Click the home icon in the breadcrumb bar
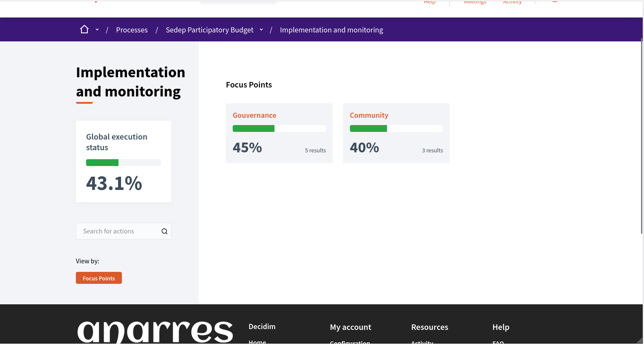644x344 pixels. [84, 29]
